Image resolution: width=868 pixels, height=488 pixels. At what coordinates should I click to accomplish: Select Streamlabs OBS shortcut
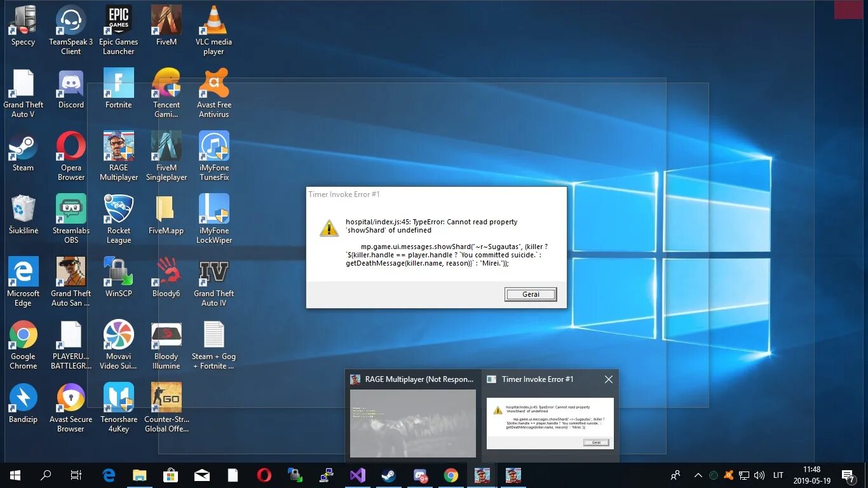(x=71, y=219)
